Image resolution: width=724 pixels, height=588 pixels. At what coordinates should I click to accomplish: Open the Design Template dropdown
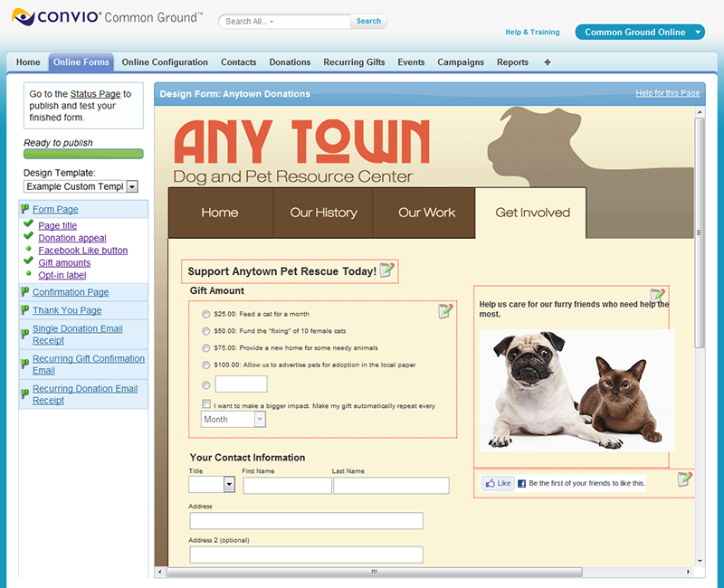tap(131, 186)
